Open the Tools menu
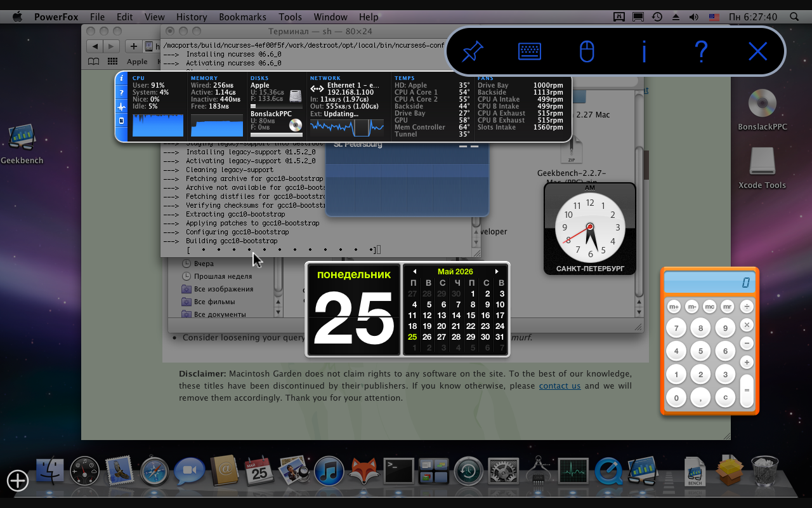Image resolution: width=812 pixels, height=508 pixels. (x=291, y=17)
